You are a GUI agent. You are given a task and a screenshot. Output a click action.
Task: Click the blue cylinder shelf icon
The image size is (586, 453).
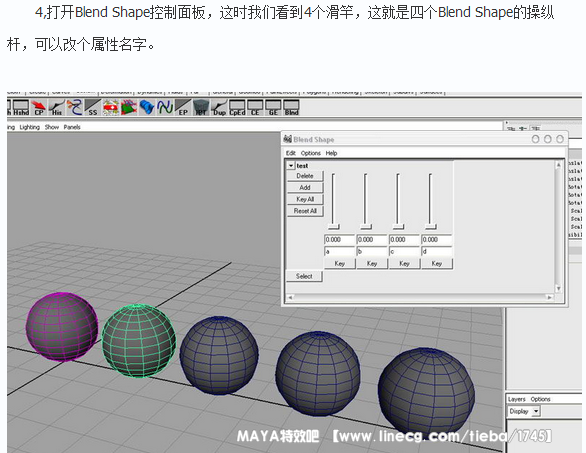146,108
